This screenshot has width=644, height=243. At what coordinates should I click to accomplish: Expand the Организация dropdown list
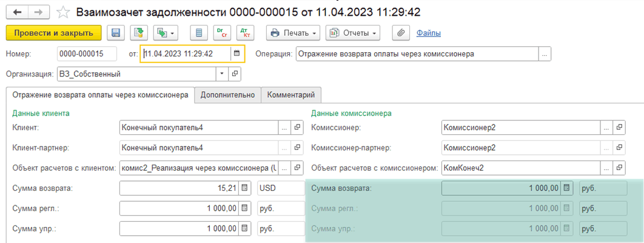[x=222, y=74]
